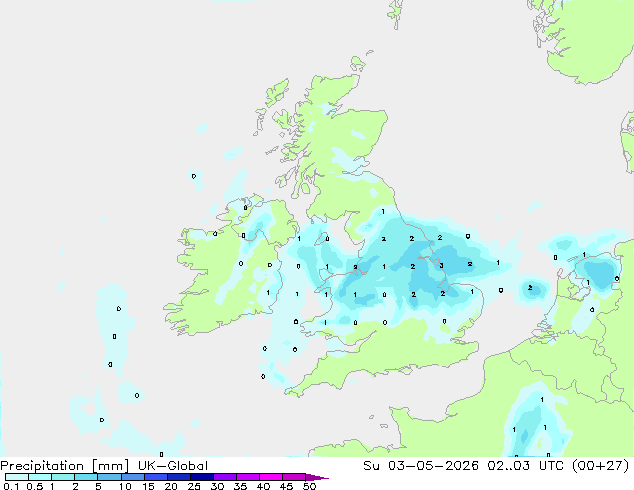
Task: Select the 5–10 mm legend color swatch
Action: (x=109, y=477)
